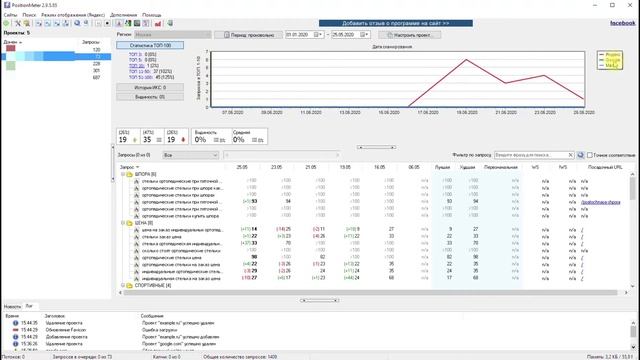Click the log panel vertical scrollbar
This screenshot has height=360, width=640.
633,331
